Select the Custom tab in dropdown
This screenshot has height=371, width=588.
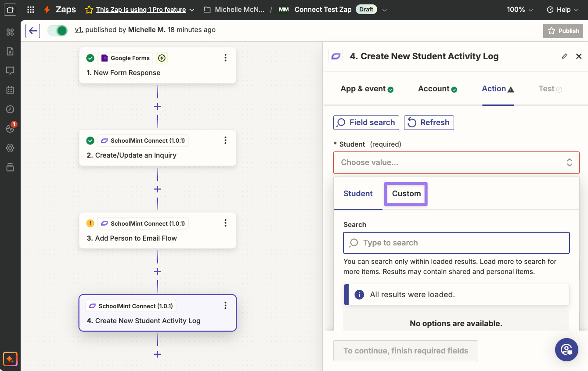(x=406, y=194)
